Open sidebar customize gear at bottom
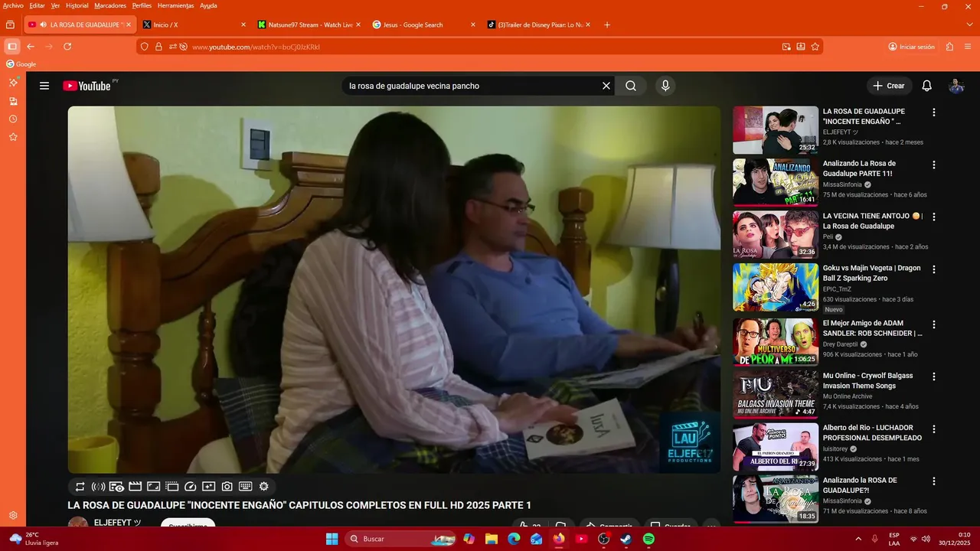 [13, 516]
